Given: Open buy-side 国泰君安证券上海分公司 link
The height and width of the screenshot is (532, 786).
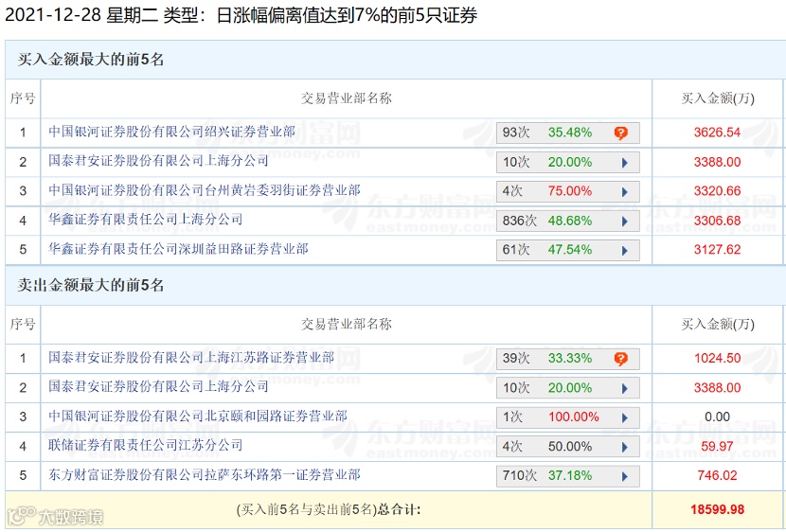Looking at the screenshot, I should click(x=158, y=161).
